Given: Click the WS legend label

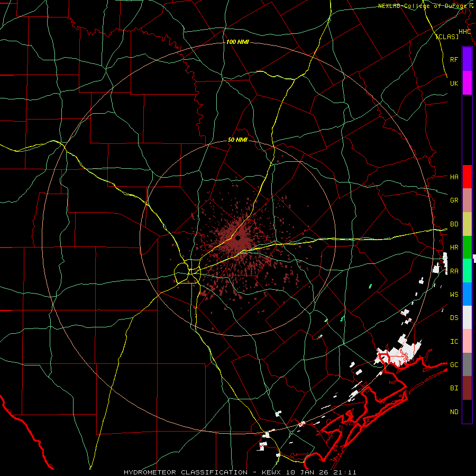Looking at the screenshot, I should [454, 295].
